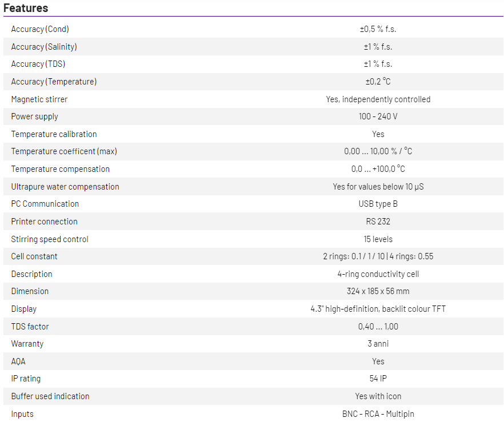Click the Stirring speed control label
The height and width of the screenshot is (422, 504).
coord(50,239)
